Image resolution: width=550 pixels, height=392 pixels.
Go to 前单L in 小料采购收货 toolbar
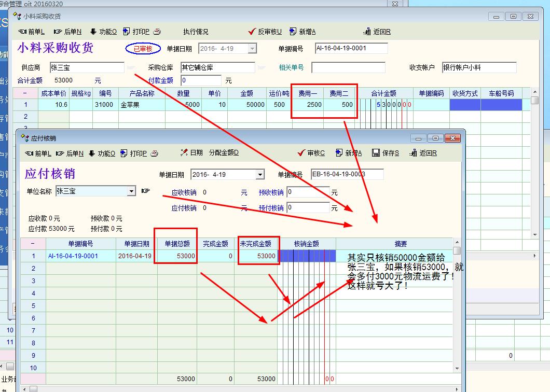pyautogui.click(x=32, y=32)
